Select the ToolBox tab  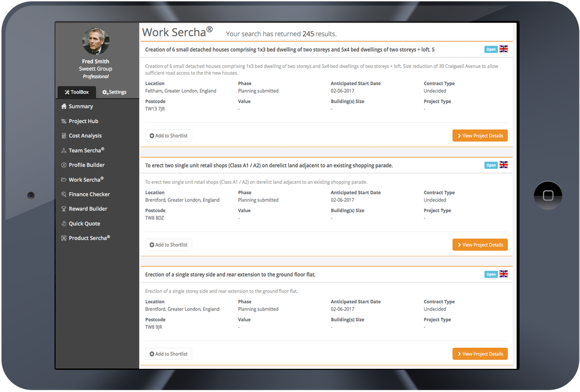point(76,92)
